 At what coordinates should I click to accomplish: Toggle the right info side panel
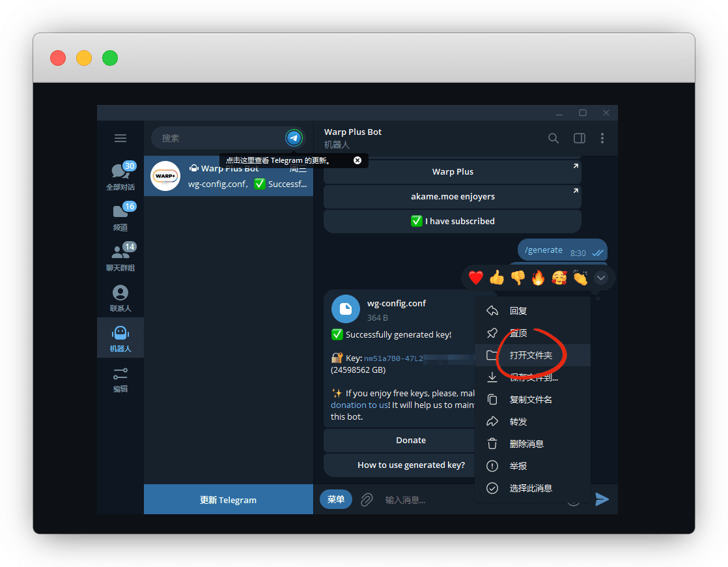coord(579,138)
